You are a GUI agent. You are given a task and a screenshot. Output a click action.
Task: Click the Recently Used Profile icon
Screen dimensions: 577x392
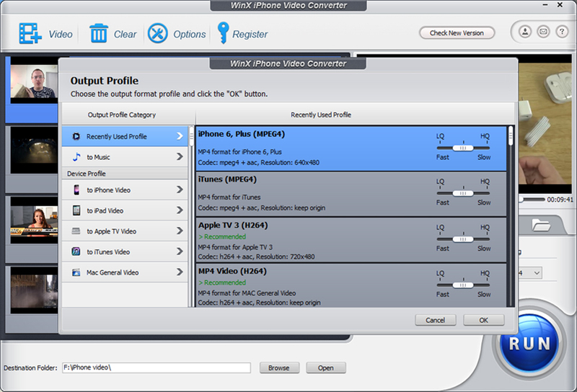(76, 136)
